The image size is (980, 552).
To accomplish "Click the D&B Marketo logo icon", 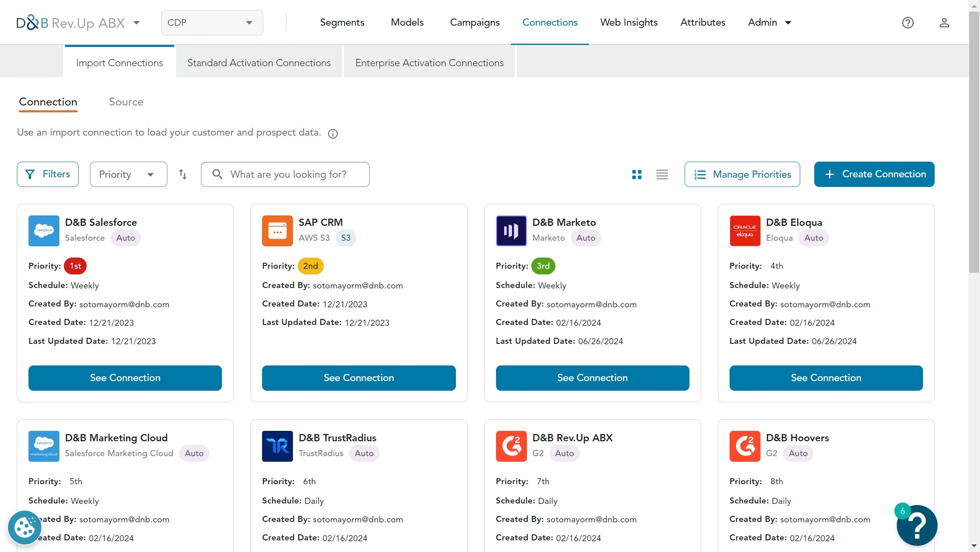I will [511, 231].
